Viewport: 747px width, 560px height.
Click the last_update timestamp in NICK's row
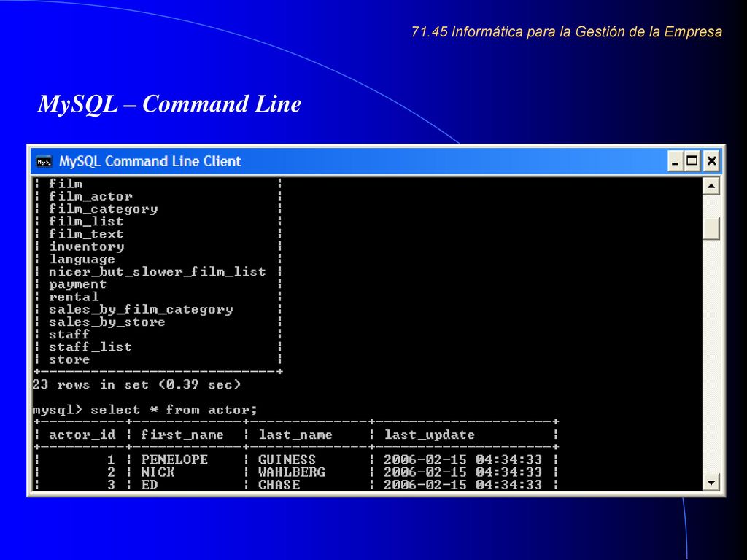coord(463,472)
